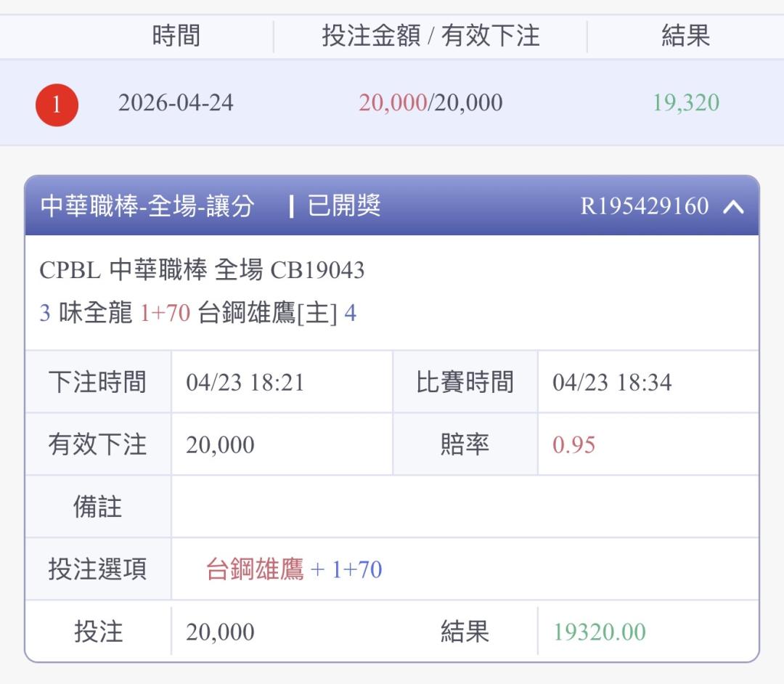Screen dimensions: 784x684
Task: Click the 台鋼雄鷹 + 1+70 bet selection
Action: [294, 569]
